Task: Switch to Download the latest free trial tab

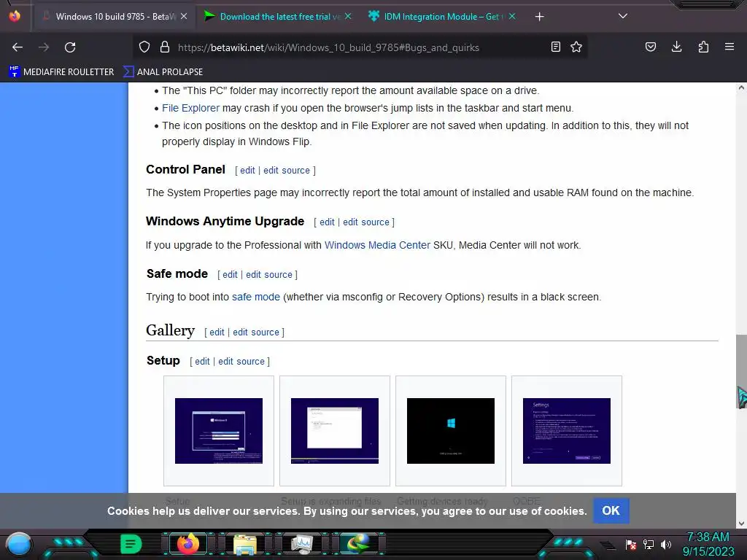Action: (x=279, y=17)
